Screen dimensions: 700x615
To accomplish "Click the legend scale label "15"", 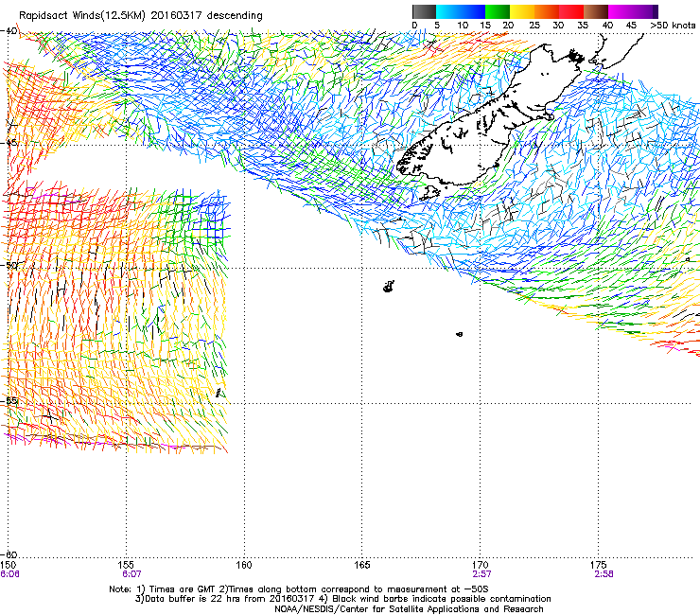I will click(x=485, y=26).
